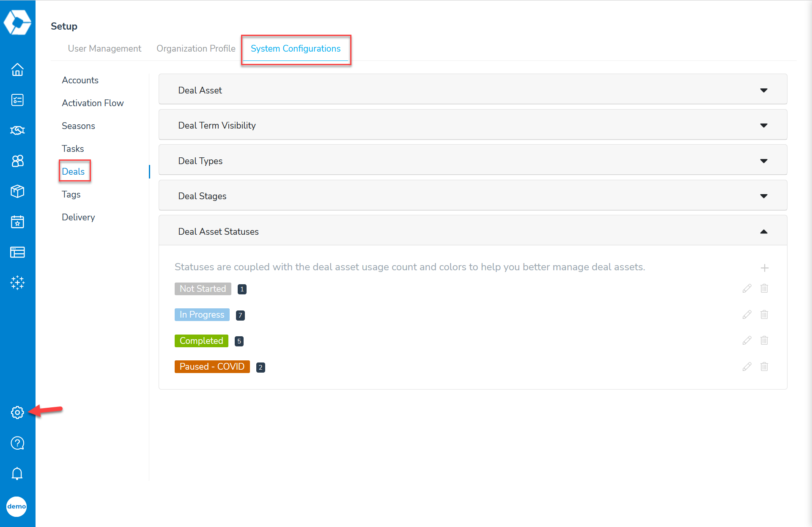The width and height of the screenshot is (812, 527).
Task: Open Delivery in the setup menu
Action: tap(78, 217)
